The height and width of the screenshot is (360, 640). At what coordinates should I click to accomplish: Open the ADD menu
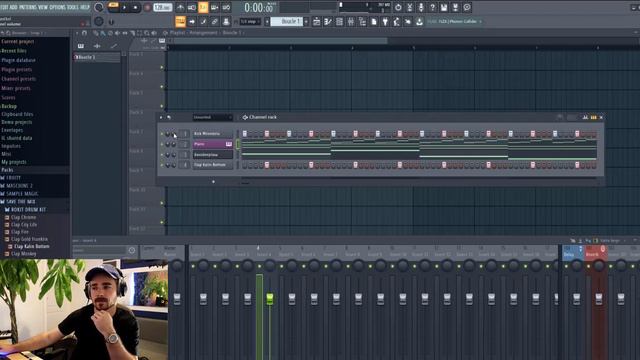click(13, 7)
